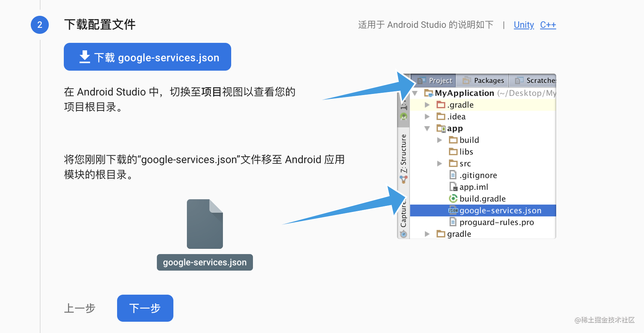The height and width of the screenshot is (333, 644).
Task: Click the google-services.json file name label
Action: pyautogui.click(x=205, y=262)
